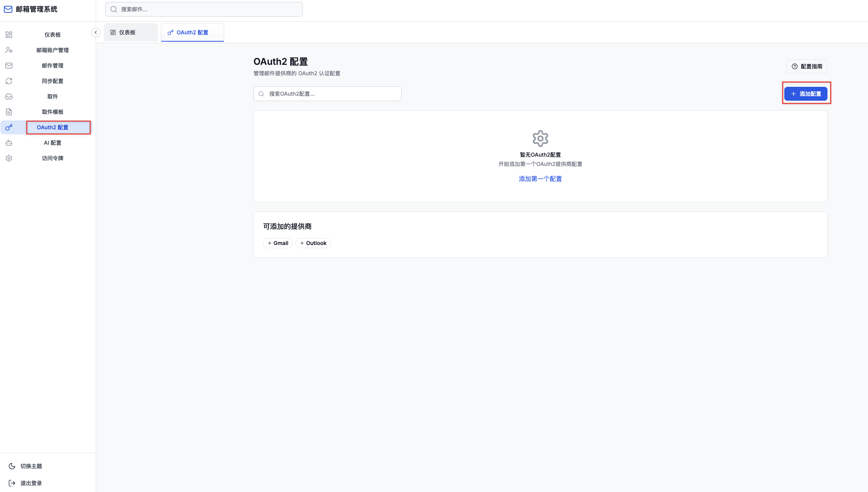Click the dashboard grid icon in sidebar

click(x=9, y=35)
